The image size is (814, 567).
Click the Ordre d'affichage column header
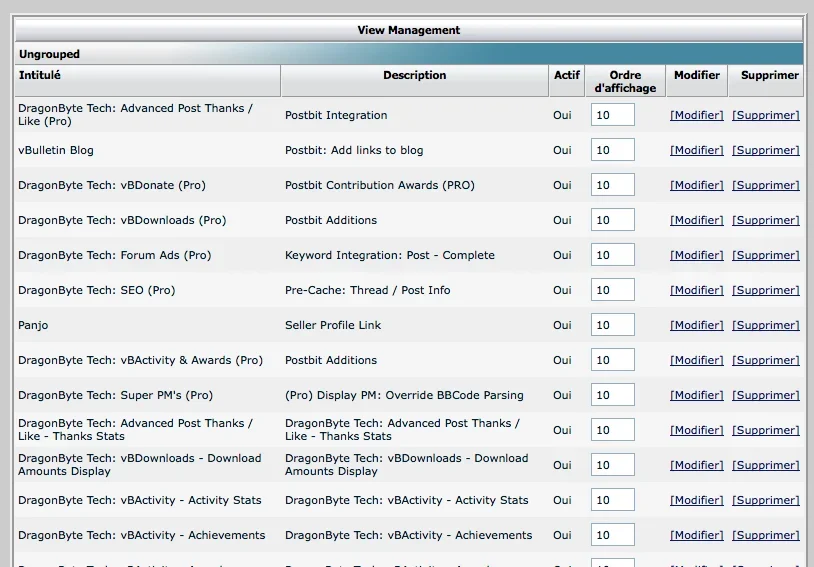(625, 82)
